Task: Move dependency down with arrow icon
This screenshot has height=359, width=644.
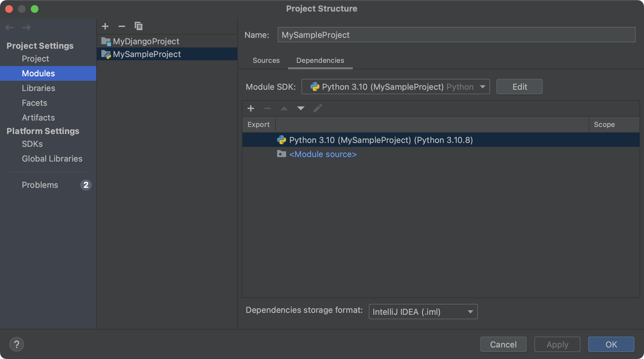Action: [x=301, y=108]
